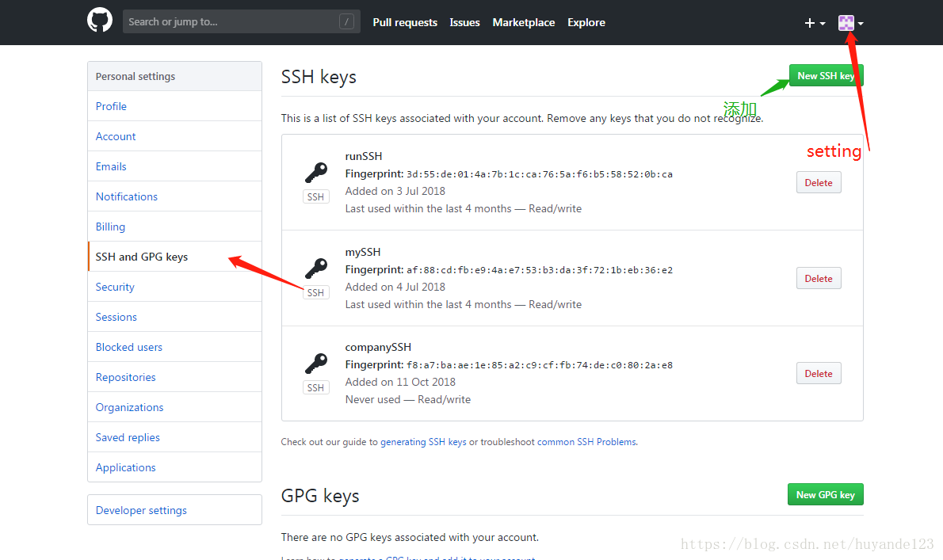Open Explore in top navigation

[x=586, y=22]
